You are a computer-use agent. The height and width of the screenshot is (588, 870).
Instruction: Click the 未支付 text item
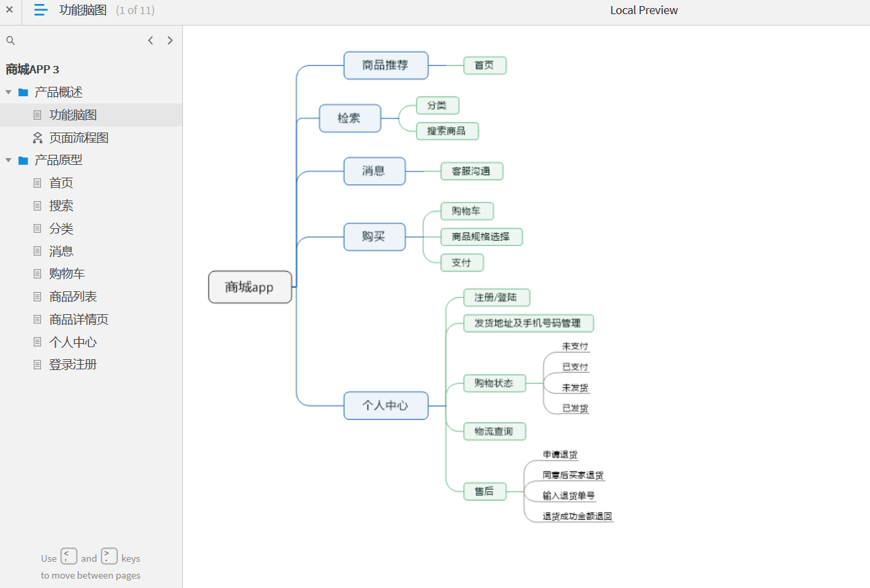coord(575,346)
